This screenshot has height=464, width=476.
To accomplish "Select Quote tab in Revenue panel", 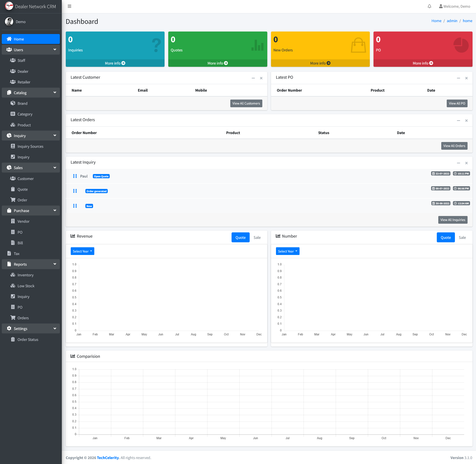I will click(x=240, y=238).
